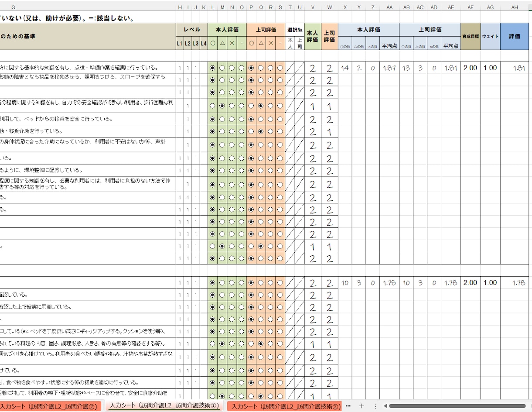Image resolution: width=532 pixels, height=412 pixels.
Task: Select column AF header
Action: pyautogui.click(x=471, y=7)
